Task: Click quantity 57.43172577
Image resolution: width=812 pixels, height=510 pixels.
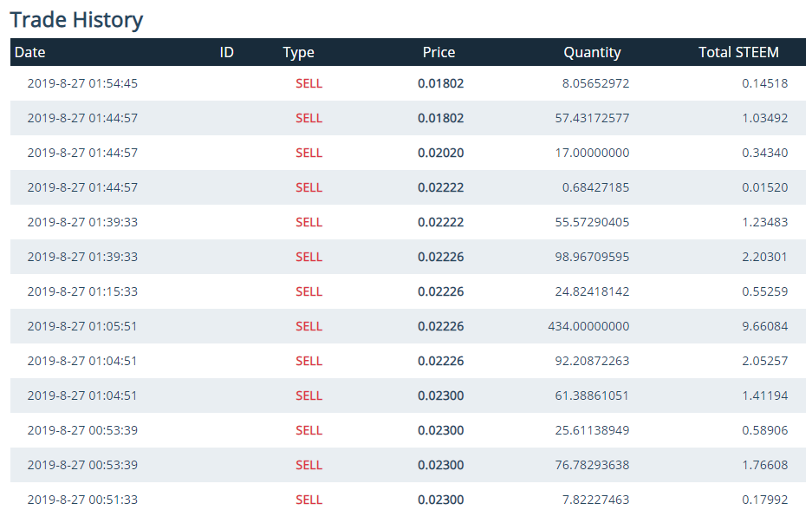Action: pos(592,118)
